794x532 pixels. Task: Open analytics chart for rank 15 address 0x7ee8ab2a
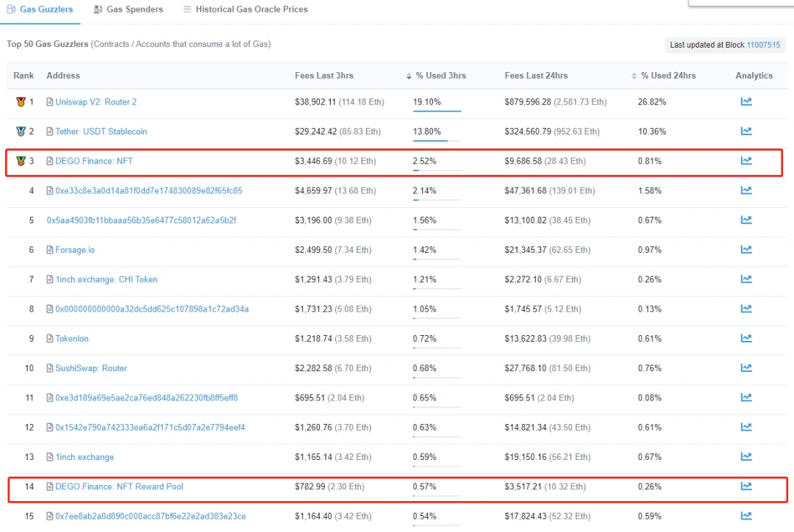[746, 516]
